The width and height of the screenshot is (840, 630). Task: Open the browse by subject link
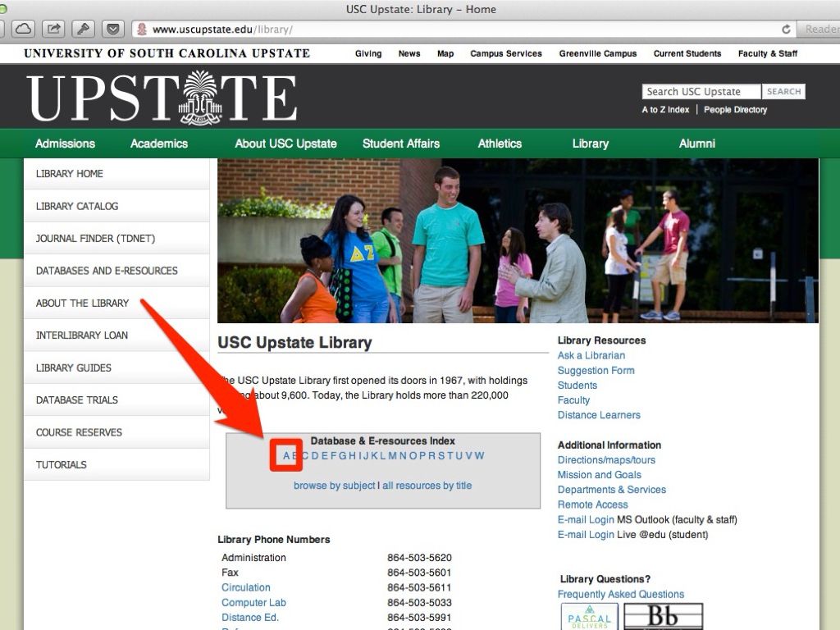point(334,486)
